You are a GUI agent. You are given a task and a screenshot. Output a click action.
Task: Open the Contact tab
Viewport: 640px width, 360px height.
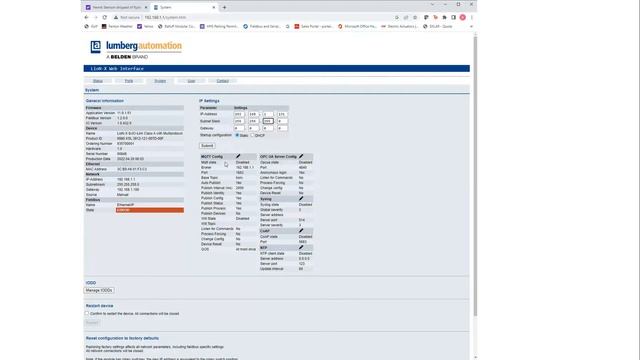pos(222,81)
